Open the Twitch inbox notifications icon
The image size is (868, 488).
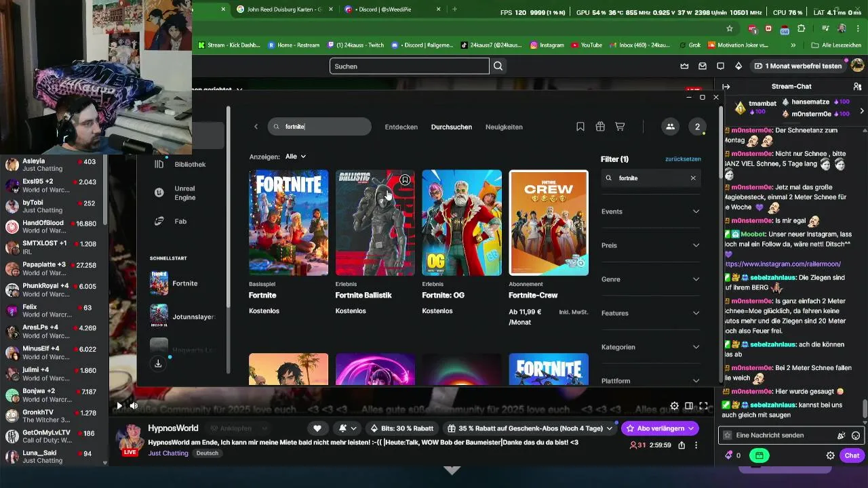pyautogui.click(x=703, y=66)
